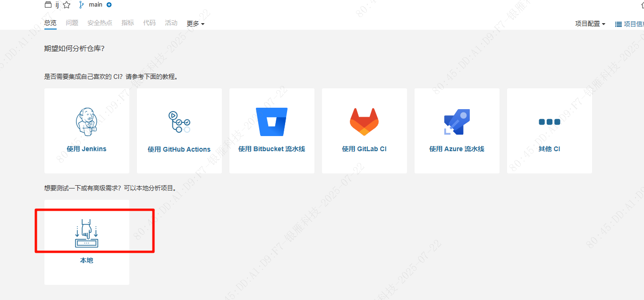Image resolution: width=644 pixels, height=300 pixels.
Task: Choose 使用 GitLab CI
Action: 364,149
